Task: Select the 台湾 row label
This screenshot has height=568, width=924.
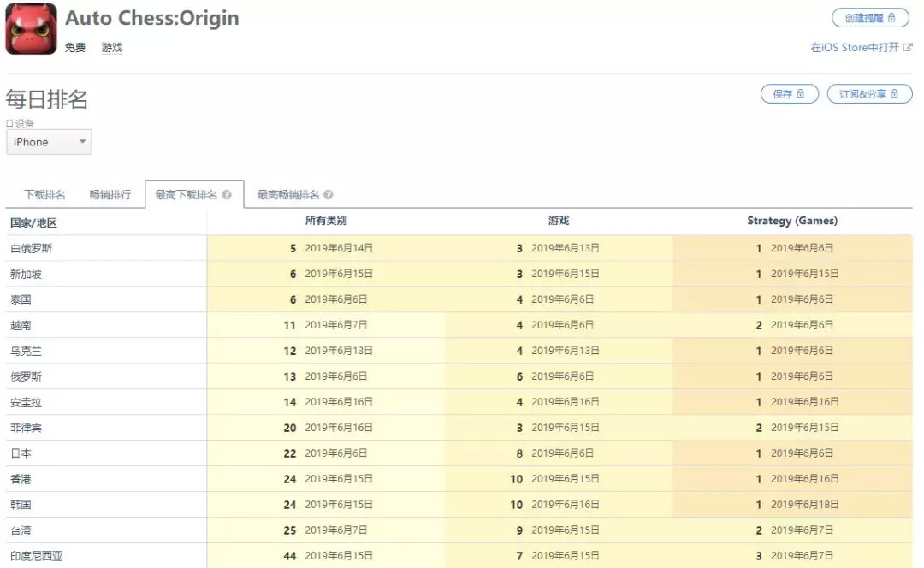Action: click(21, 530)
